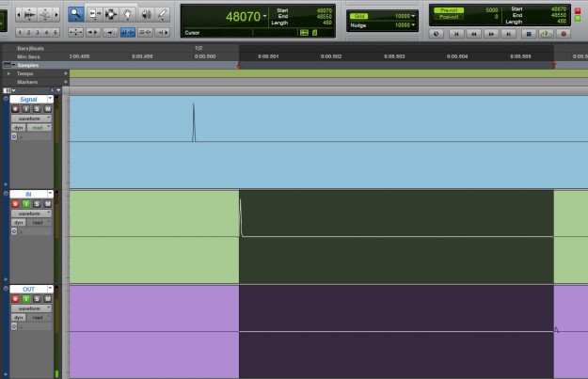Toggle Pre-roll on

point(449,9)
